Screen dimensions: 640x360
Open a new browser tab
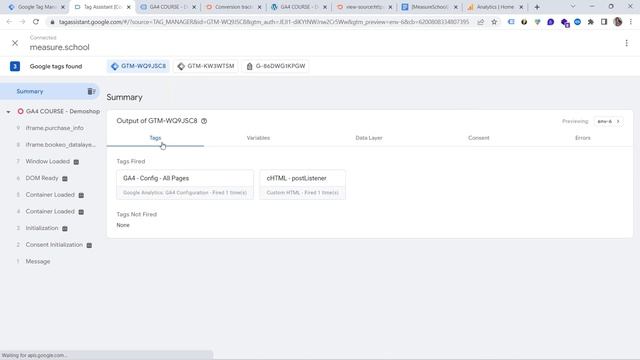click(x=537, y=7)
